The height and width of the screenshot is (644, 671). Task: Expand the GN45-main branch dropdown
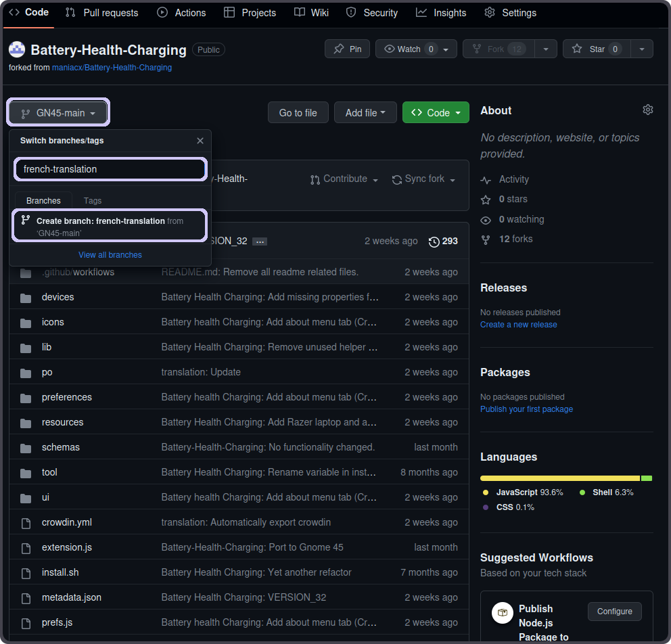(58, 113)
